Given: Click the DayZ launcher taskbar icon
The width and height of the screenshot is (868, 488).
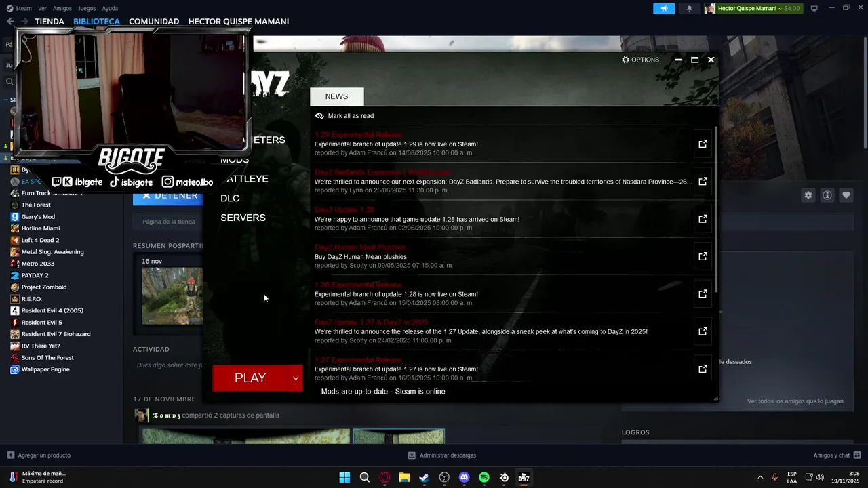Looking at the screenshot, I should tap(524, 477).
